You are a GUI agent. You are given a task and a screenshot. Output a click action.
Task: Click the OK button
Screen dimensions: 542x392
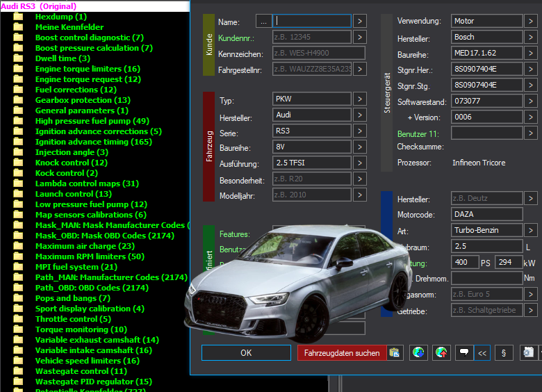tap(246, 352)
